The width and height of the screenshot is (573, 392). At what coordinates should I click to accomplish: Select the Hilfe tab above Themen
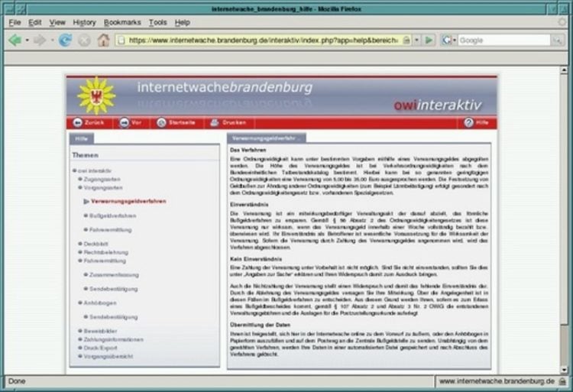(82, 138)
